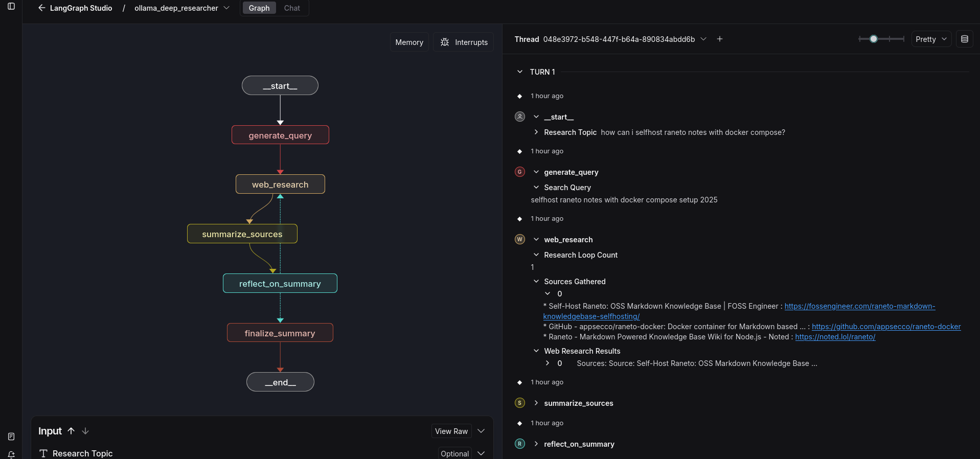Click the database state icon at top right

tap(965, 39)
